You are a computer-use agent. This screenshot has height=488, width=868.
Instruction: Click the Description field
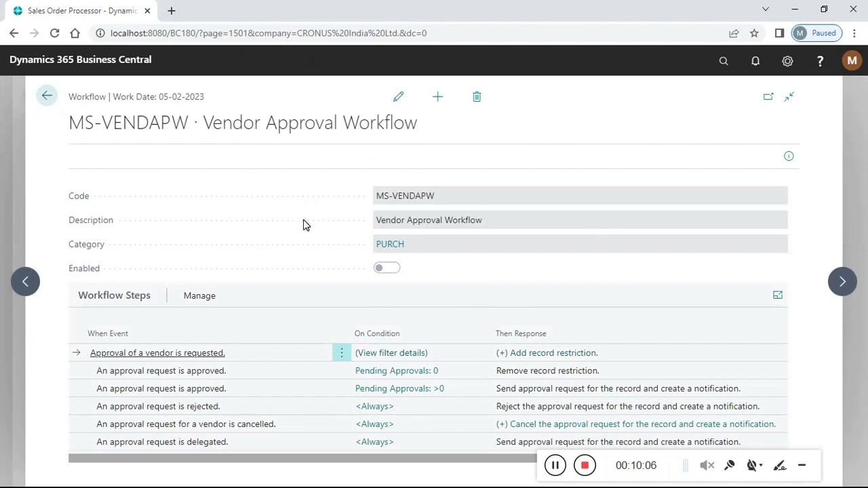pyautogui.click(x=580, y=220)
